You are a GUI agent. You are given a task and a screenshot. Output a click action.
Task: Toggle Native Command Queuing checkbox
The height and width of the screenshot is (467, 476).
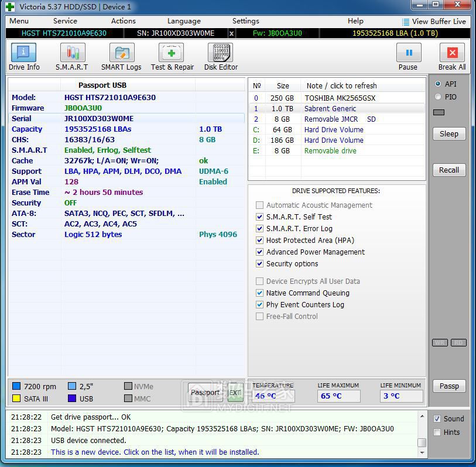(259, 293)
